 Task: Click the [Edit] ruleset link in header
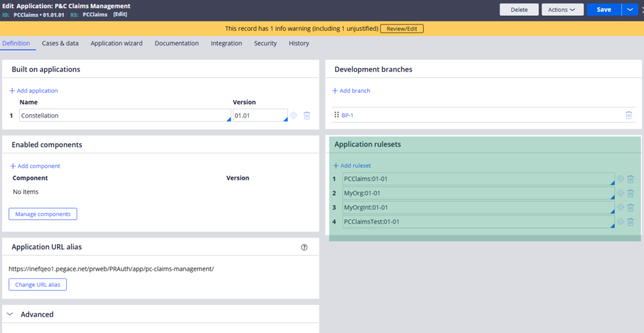pos(120,14)
